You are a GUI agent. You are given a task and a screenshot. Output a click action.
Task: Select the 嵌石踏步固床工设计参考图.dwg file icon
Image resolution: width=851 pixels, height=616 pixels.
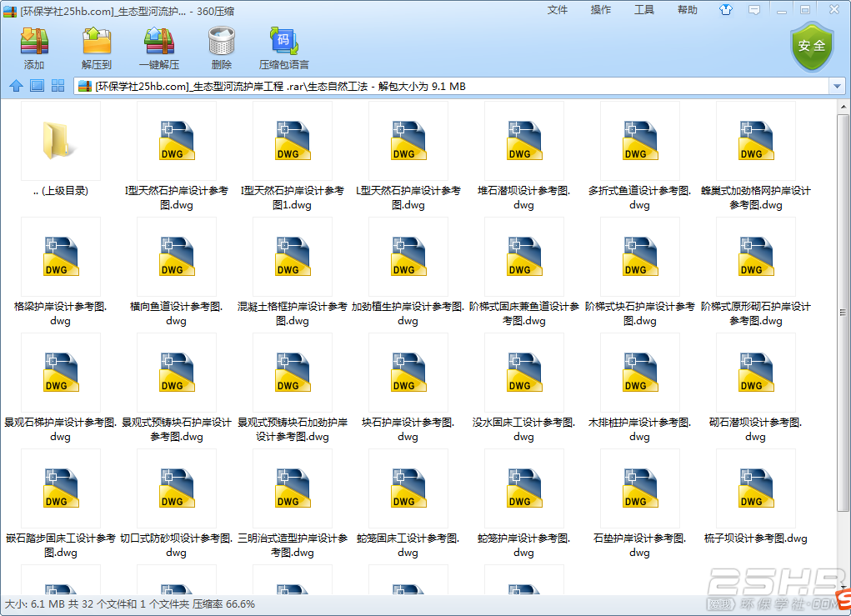click(60, 488)
